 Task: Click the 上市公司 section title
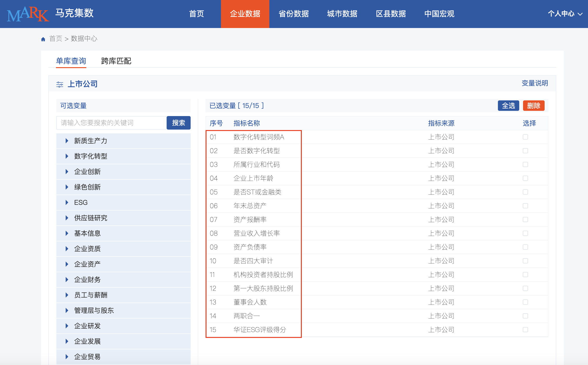pyautogui.click(x=83, y=84)
